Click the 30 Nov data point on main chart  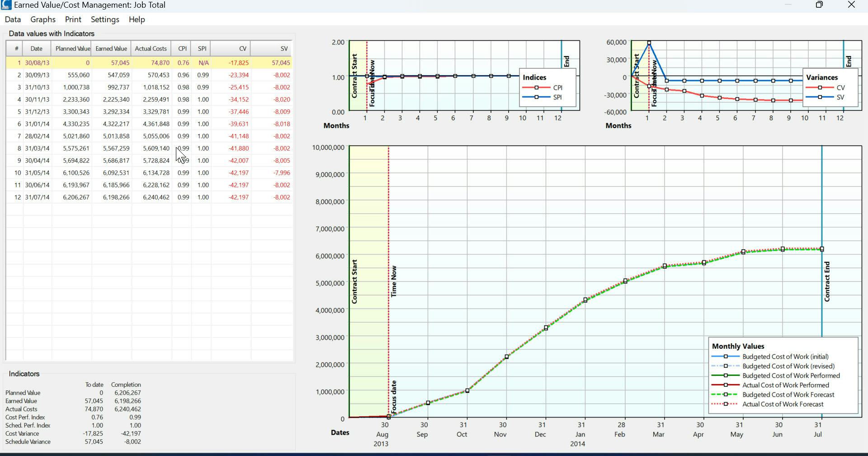click(507, 357)
